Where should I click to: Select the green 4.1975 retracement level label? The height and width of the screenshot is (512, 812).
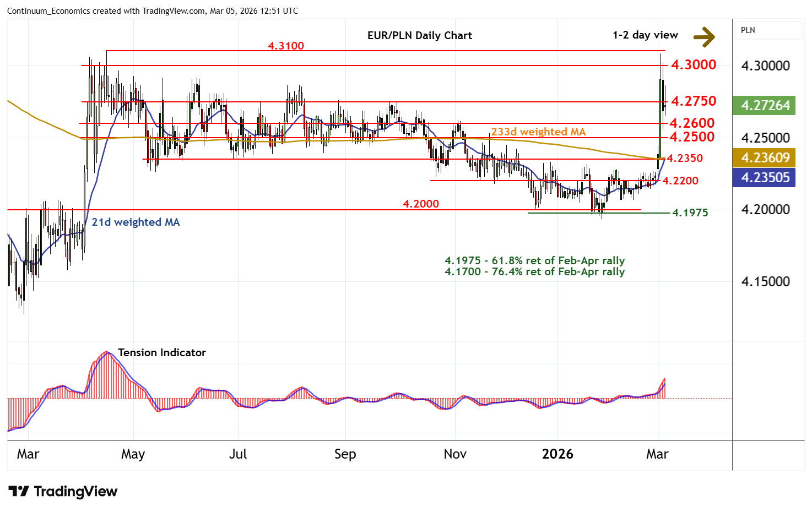(x=690, y=213)
